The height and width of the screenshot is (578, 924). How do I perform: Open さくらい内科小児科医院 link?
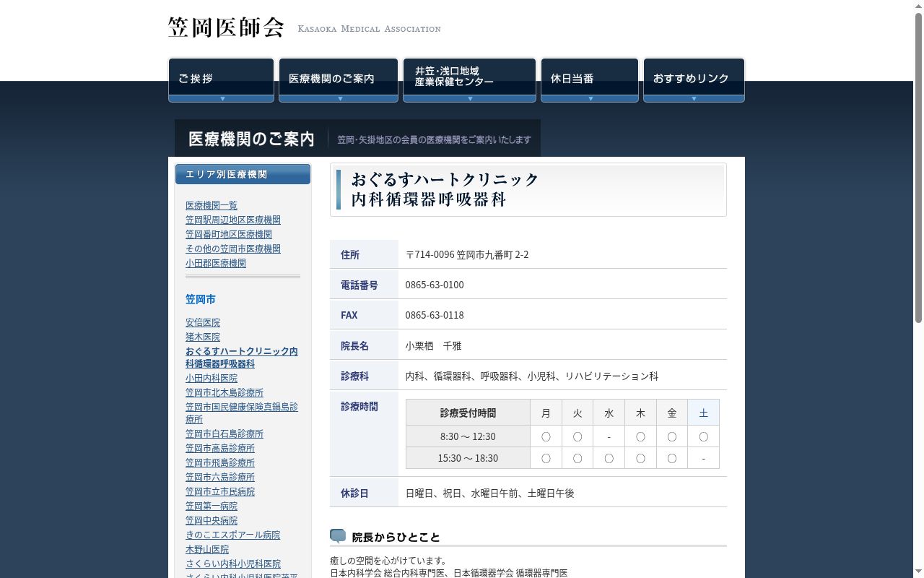click(233, 564)
